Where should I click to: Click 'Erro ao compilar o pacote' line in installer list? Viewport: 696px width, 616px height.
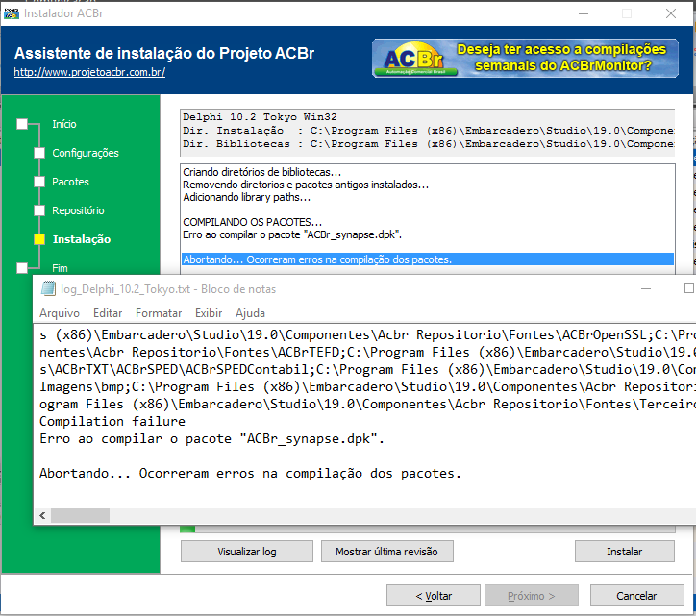pos(292,234)
